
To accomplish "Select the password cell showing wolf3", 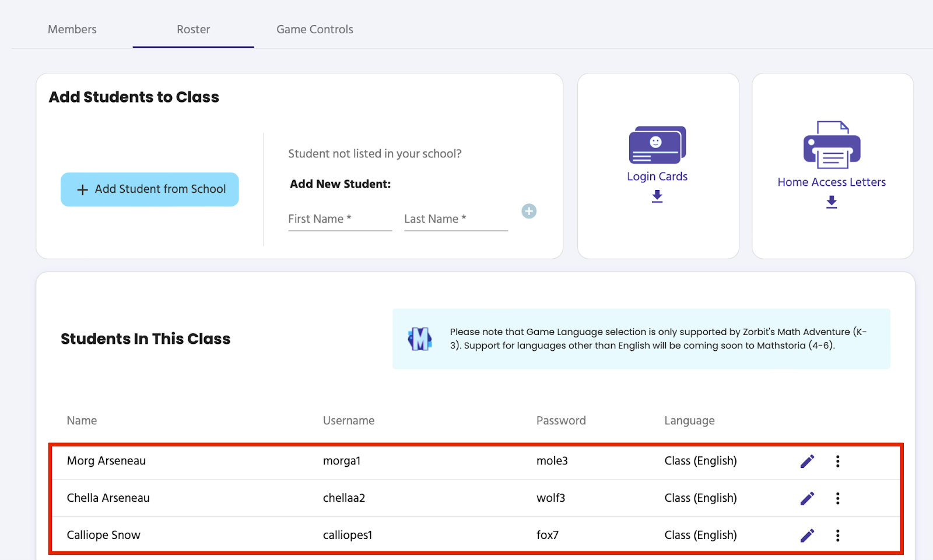I will 550,498.
